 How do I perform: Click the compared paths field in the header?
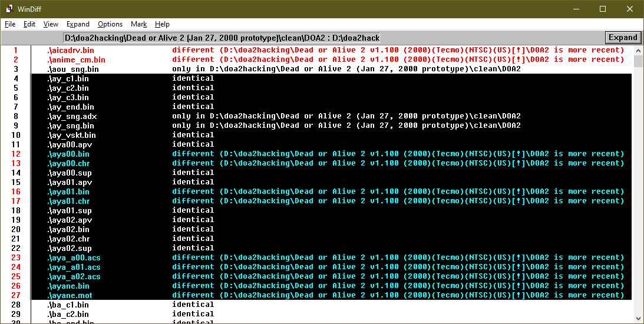pyautogui.click(x=222, y=38)
